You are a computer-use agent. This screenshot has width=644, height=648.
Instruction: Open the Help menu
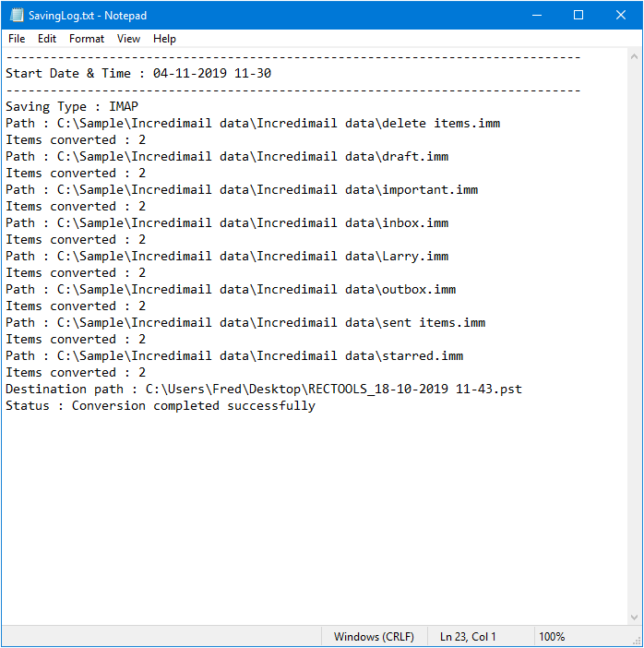coord(164,39)
